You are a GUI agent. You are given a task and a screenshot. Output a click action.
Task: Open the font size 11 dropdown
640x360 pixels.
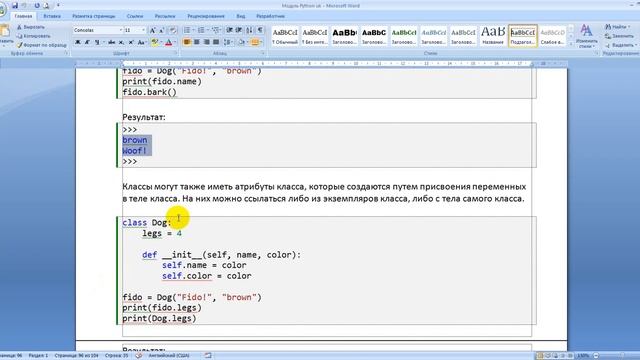pyautogui.click(x=143, y=30)
